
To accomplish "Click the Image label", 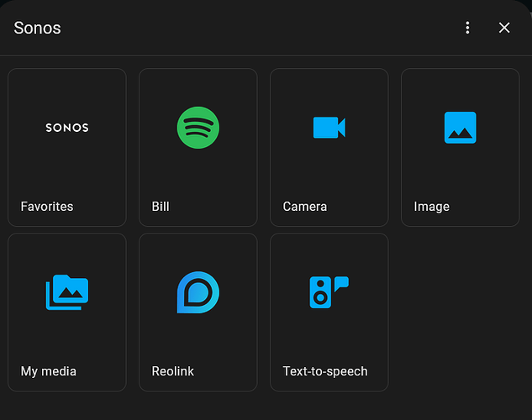I will (432, 207).
